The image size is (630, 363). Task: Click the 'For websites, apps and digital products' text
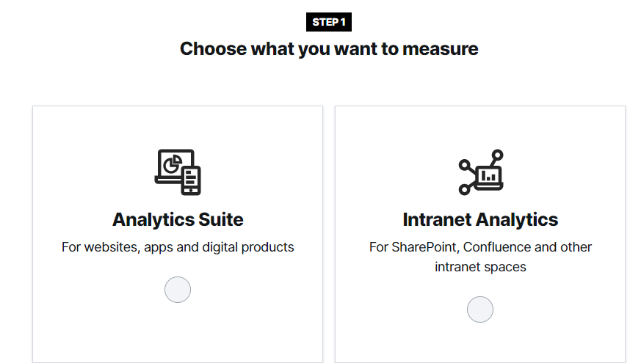click(178, 247)
